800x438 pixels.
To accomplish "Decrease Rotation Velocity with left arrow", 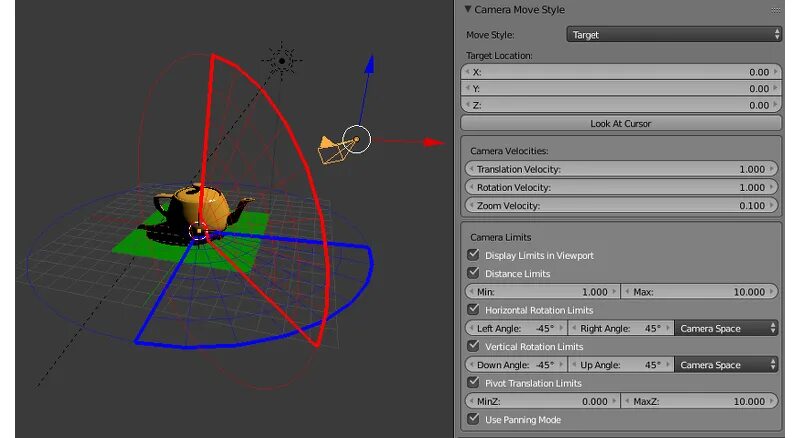I will [471, 187].
